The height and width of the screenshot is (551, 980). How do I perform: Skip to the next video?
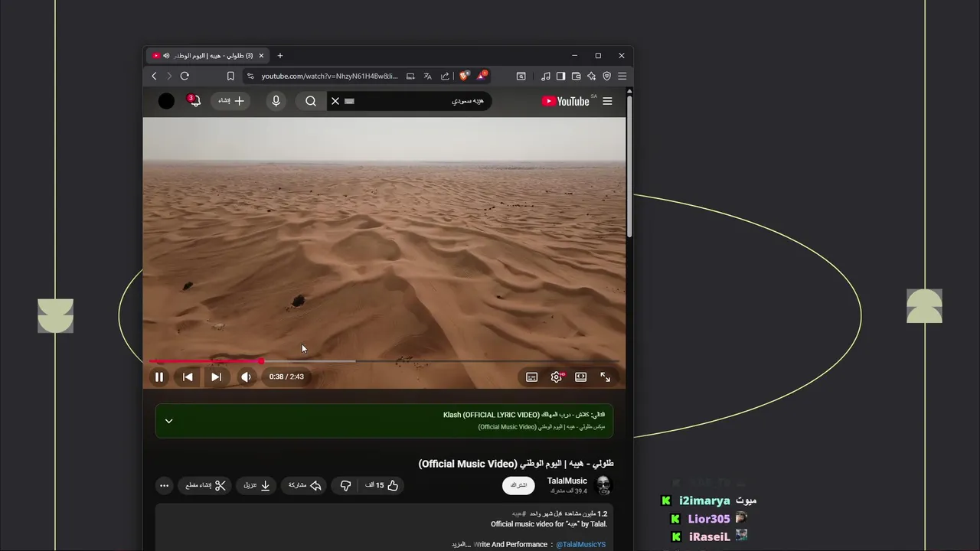[x=217, y=377]
